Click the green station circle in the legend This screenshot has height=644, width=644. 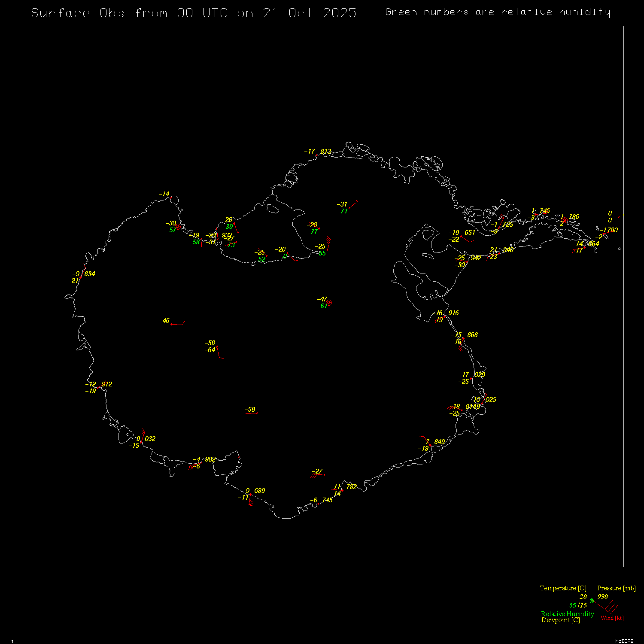click(x=592, y=601)
